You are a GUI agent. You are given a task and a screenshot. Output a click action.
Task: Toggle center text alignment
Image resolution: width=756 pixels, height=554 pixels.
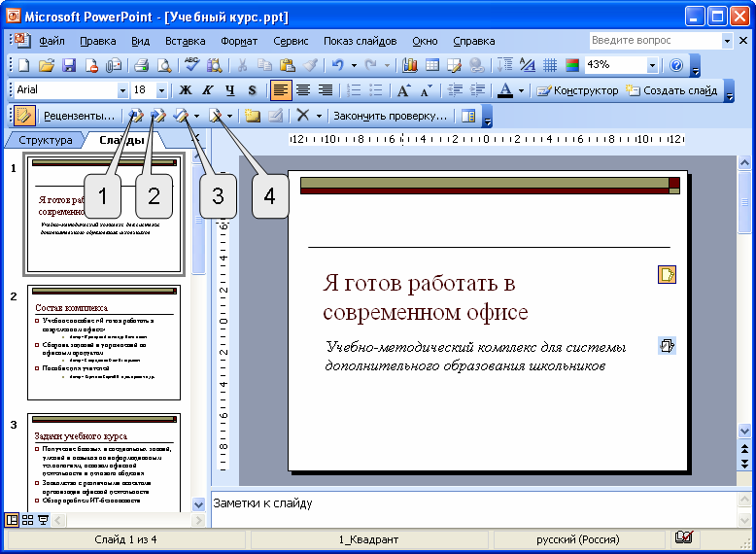(x=303, y=90)
